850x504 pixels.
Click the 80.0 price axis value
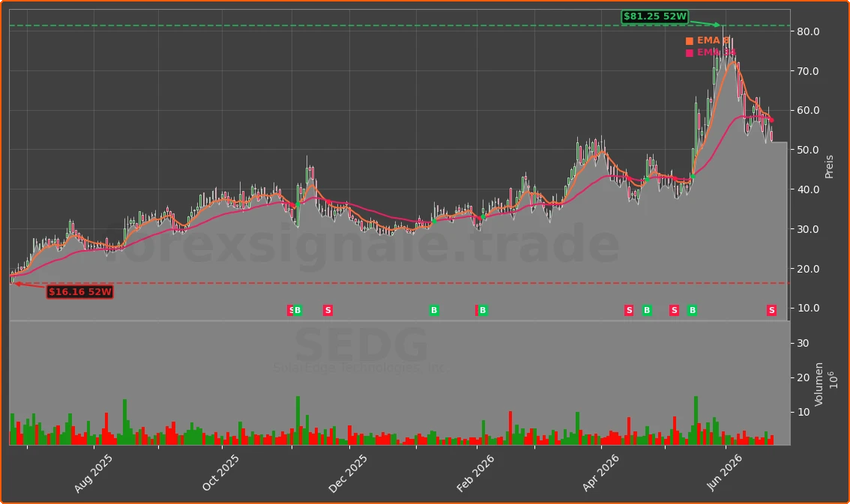coord(808,32)
